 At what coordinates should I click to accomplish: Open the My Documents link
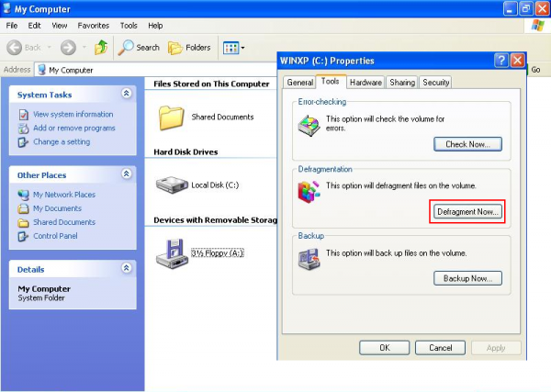point(57,208)
